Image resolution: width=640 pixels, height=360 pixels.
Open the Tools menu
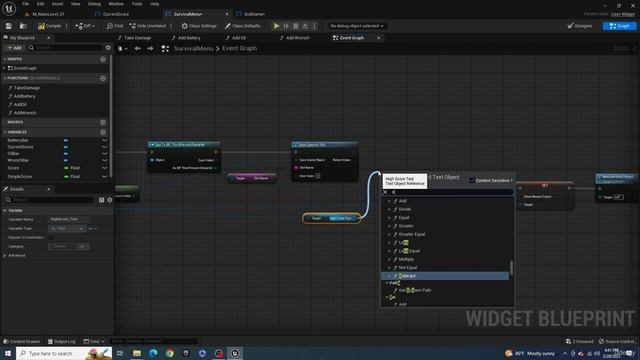point(137,4)
